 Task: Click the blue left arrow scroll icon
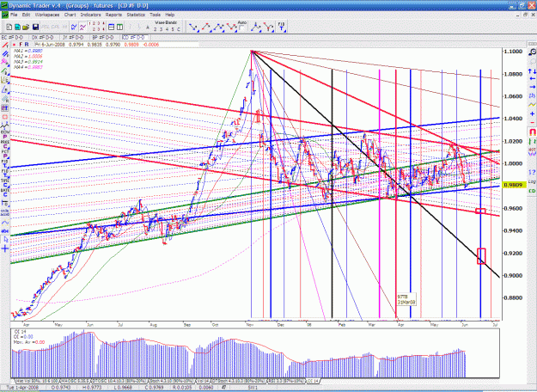(532, 79)
